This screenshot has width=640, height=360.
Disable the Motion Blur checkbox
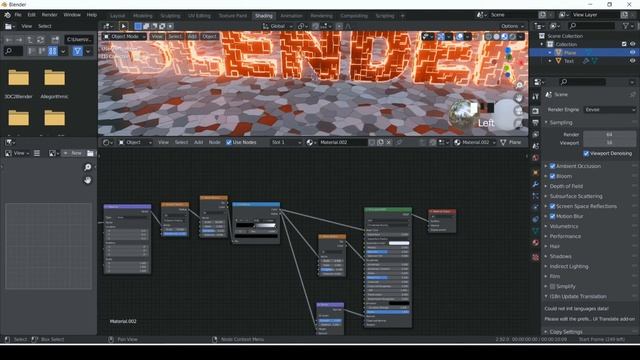(552, 216)
